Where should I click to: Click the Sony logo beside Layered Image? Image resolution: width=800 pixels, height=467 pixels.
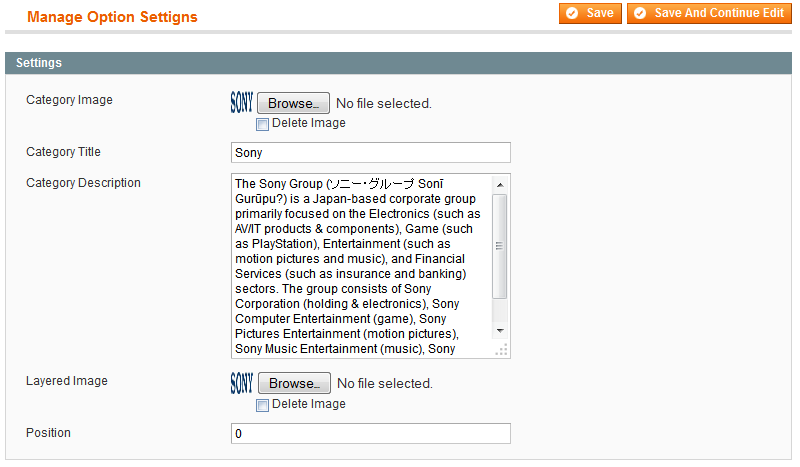241,383
